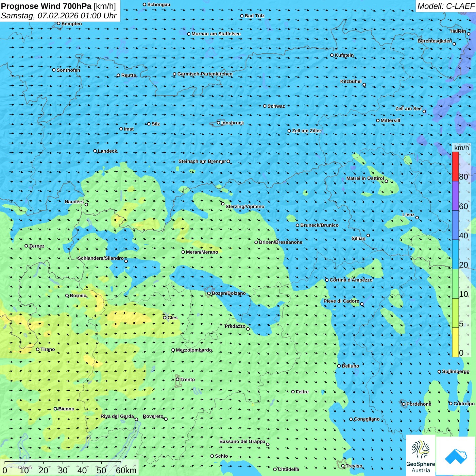
Task: Click the Kufstein label
Action: [x=344, y=55]
